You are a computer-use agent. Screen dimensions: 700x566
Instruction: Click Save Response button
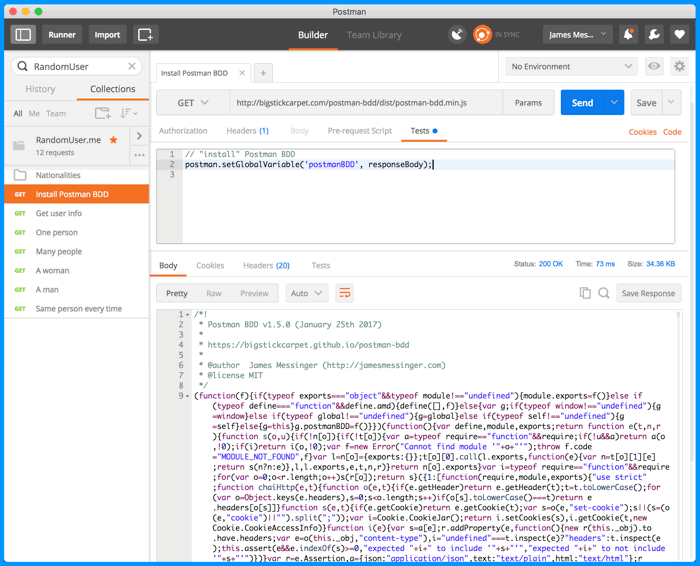click(x=648, y=293)
